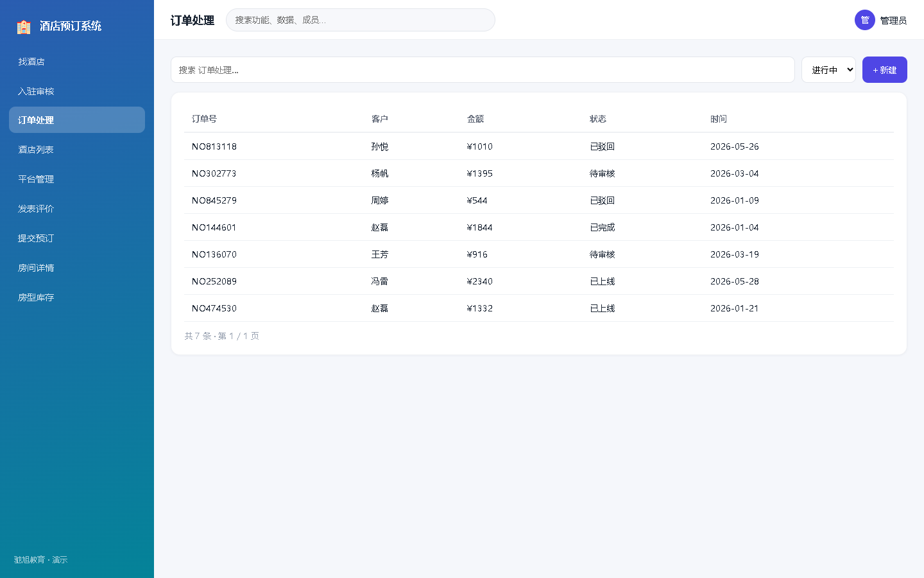
Task: Go to 入驻审核 sidebar item
Action: [77, 91]
